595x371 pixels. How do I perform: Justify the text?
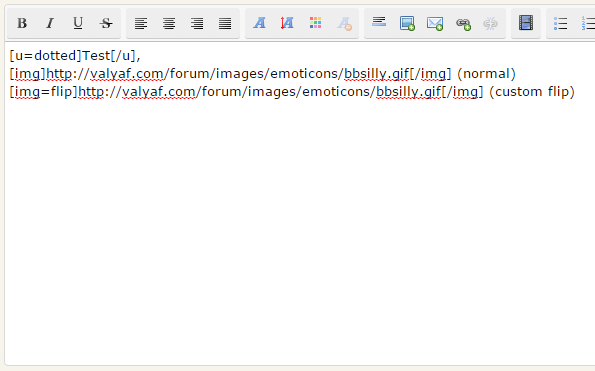[x=225, y=24]
